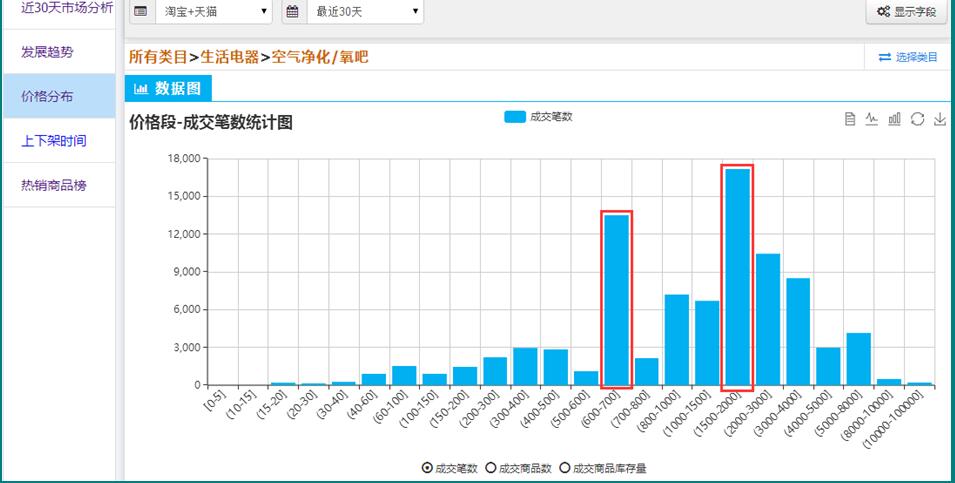The width and height of the screenshot is (955, 483).
Task: Open 热销商品榜 sidebar item
Action: 54,185
